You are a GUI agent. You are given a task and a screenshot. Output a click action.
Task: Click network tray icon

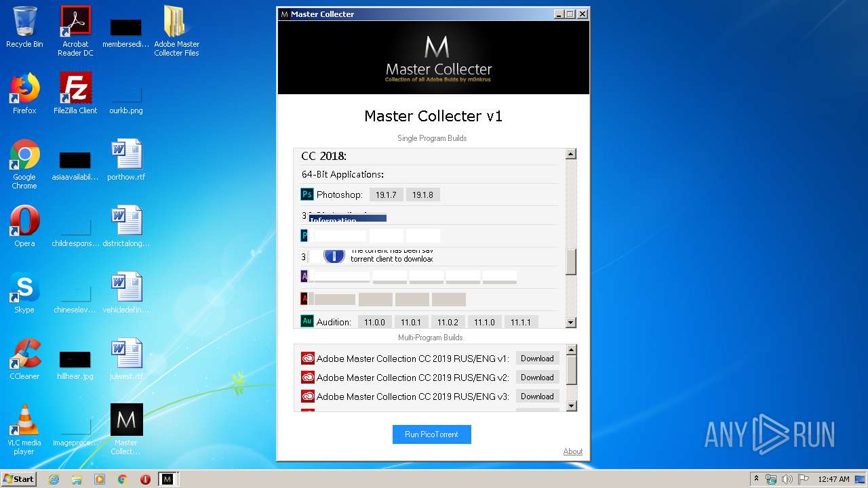coord(771,479)
